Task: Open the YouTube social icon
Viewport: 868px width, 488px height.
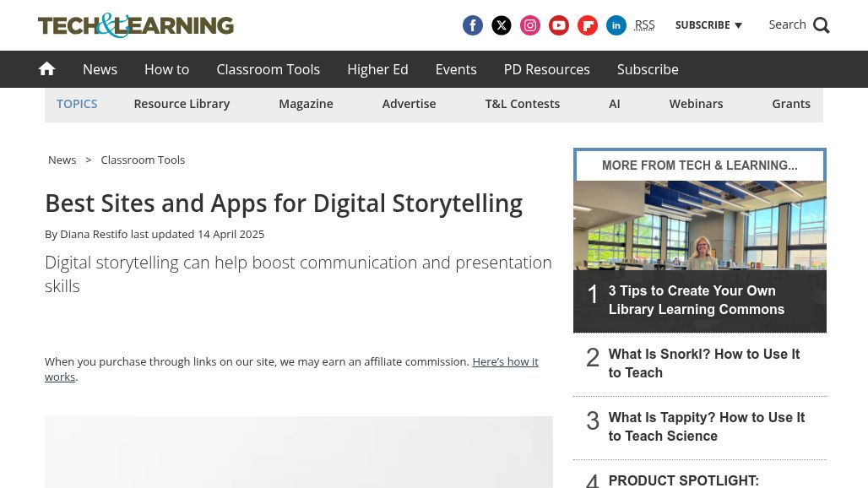Action: tap(559, 25)
